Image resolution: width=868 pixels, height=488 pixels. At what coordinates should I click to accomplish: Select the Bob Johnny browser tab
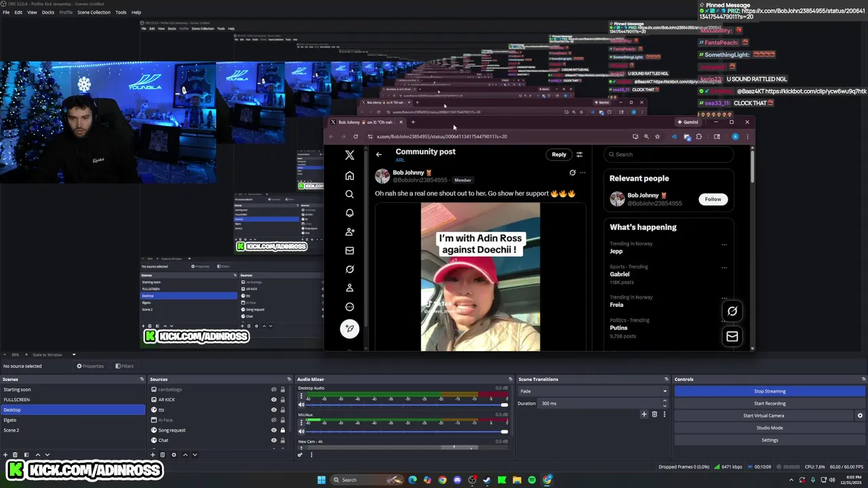(366, 122)
